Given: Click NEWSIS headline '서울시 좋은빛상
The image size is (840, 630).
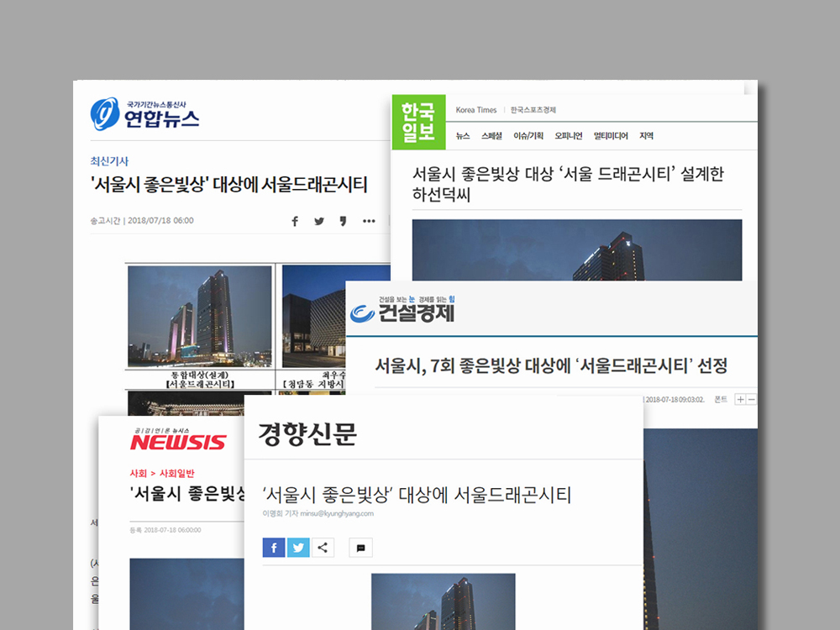Looking at the screenshot, I should (187, 493).
